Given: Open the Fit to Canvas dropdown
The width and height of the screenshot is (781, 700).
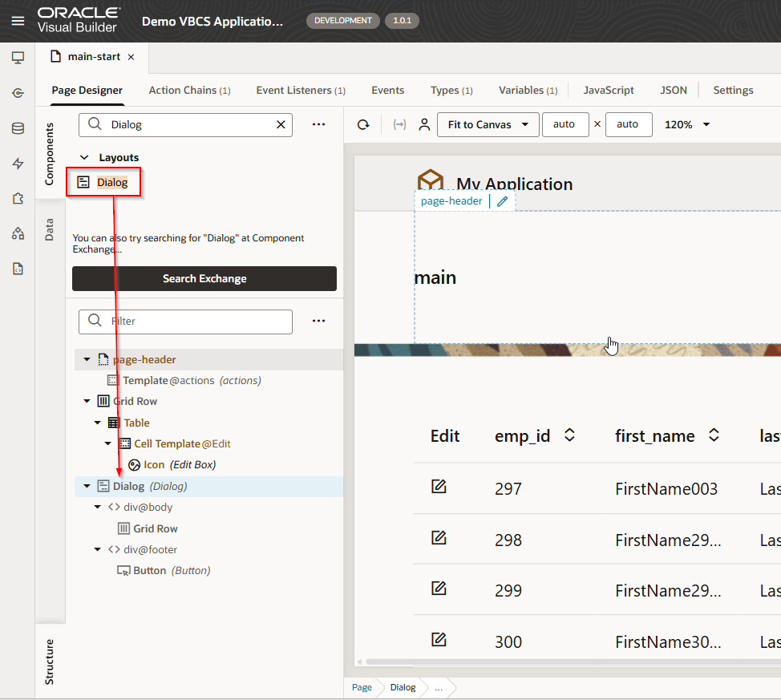Looking at the screenshot, I should pyautogui.click(x=488, y=124).
